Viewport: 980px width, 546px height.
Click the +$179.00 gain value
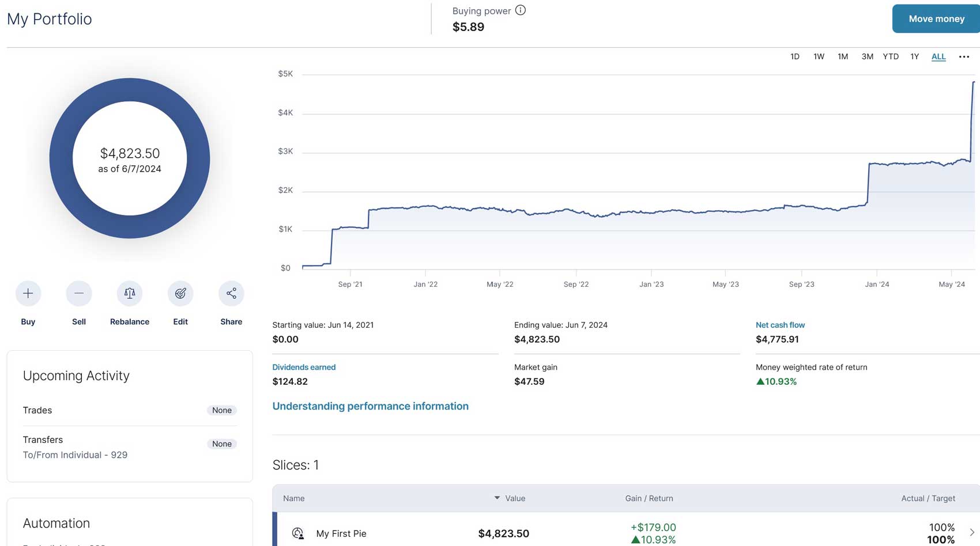coord(653,527)
